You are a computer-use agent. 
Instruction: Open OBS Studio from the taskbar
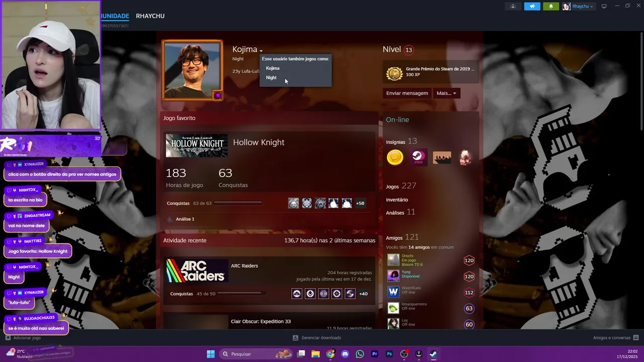click(x=404, y=354)
